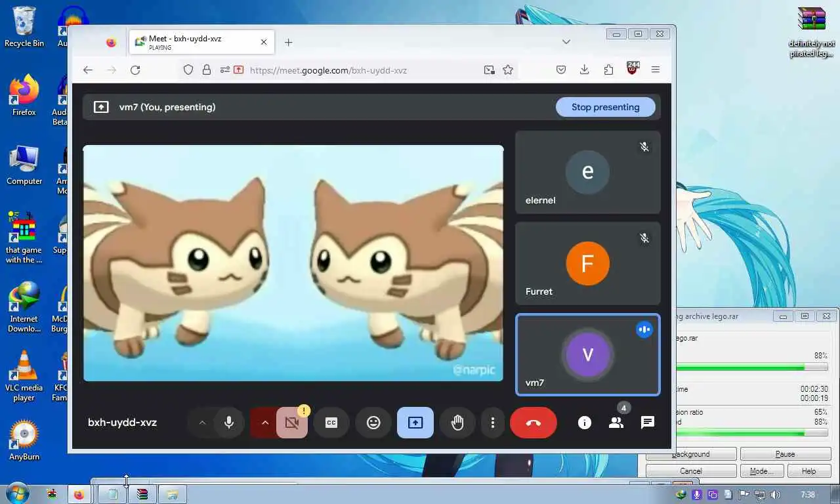The height and width of the screenshot is (504, 840).
Task: Save page to Pocket
Action: pos(561,70)
